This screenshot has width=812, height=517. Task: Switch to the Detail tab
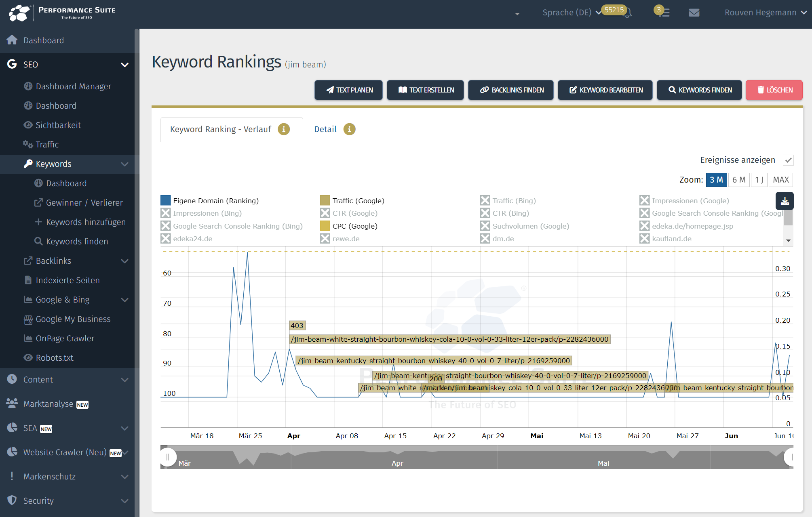(325, 129)
